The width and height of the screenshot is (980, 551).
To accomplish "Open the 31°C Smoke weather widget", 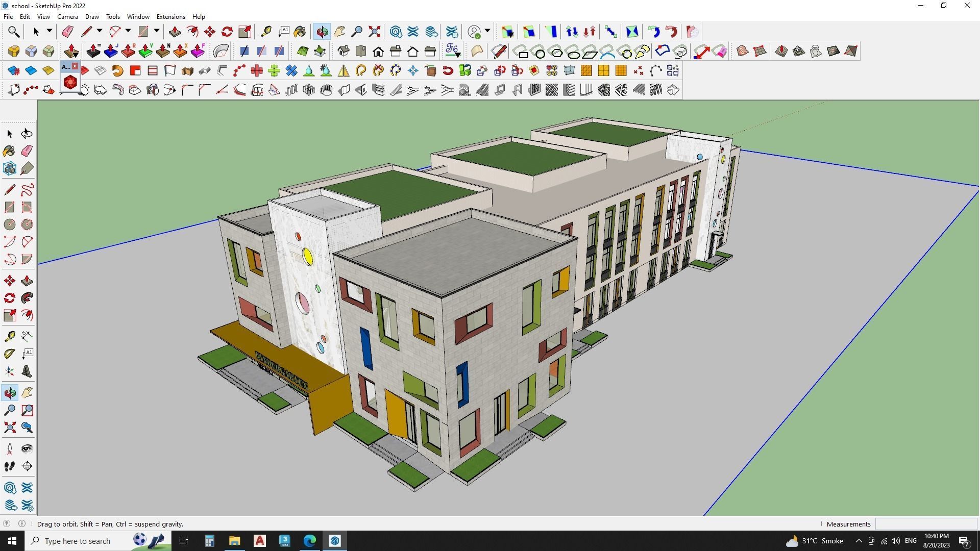I will [x=814, y=541].
